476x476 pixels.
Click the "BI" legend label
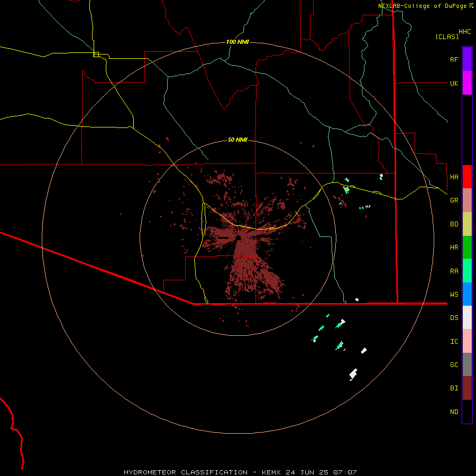[454, 388]
